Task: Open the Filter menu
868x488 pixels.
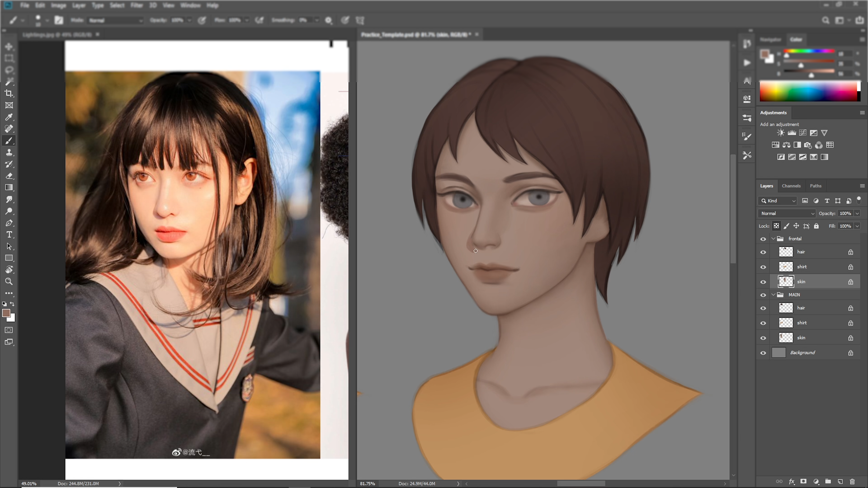Action: click(x=137, y=5)
